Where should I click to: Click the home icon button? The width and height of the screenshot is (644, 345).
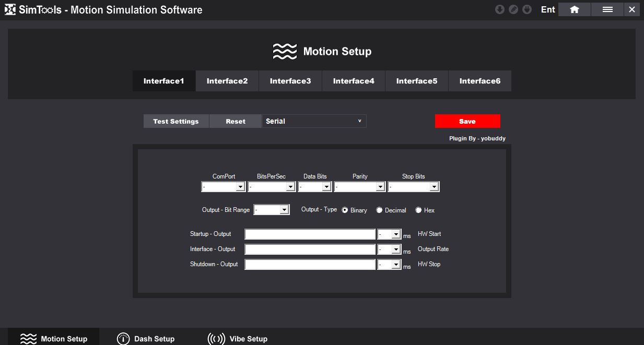pos(575,9)
